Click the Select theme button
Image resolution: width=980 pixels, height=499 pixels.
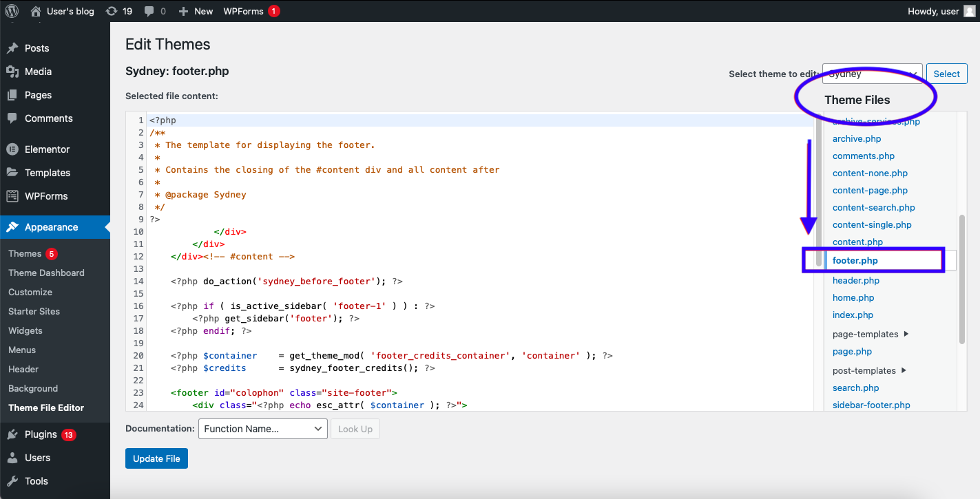(x=947, y=74)
